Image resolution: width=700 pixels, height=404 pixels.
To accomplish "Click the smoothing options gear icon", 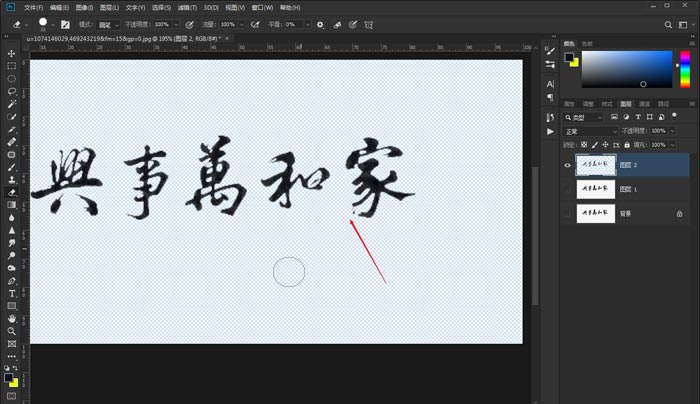I will coord(320,25).
